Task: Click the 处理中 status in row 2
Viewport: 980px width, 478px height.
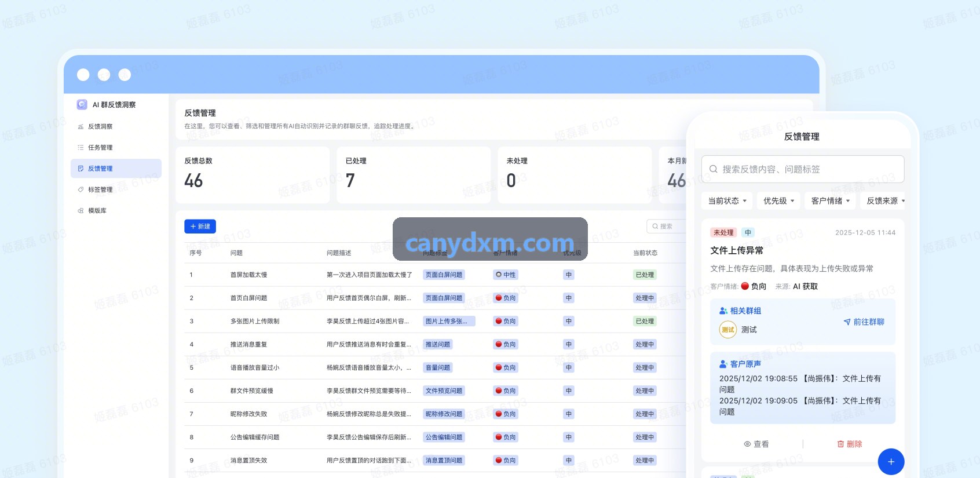Action: pos(645,298)
